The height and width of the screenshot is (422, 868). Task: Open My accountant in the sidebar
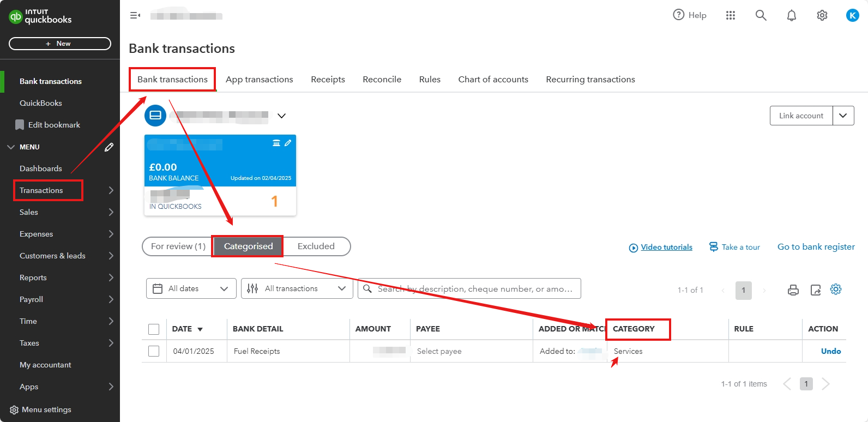(45, 365)
